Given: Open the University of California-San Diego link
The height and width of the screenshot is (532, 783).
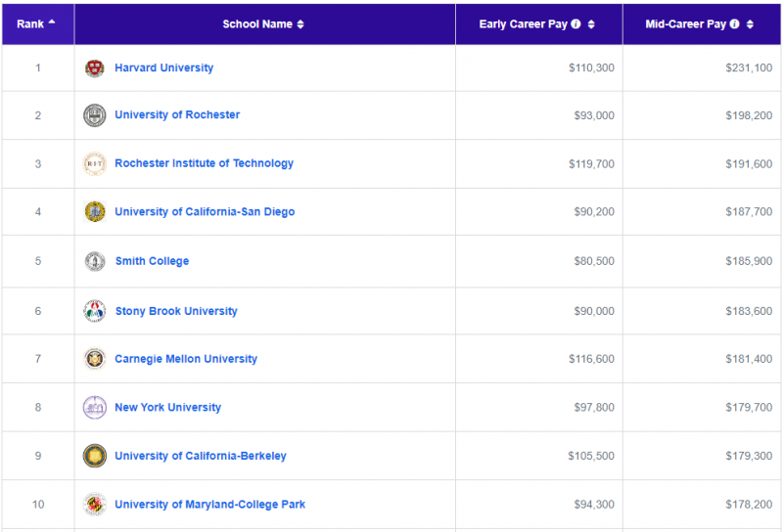Looking at the screenshot, I should (205, 211).
